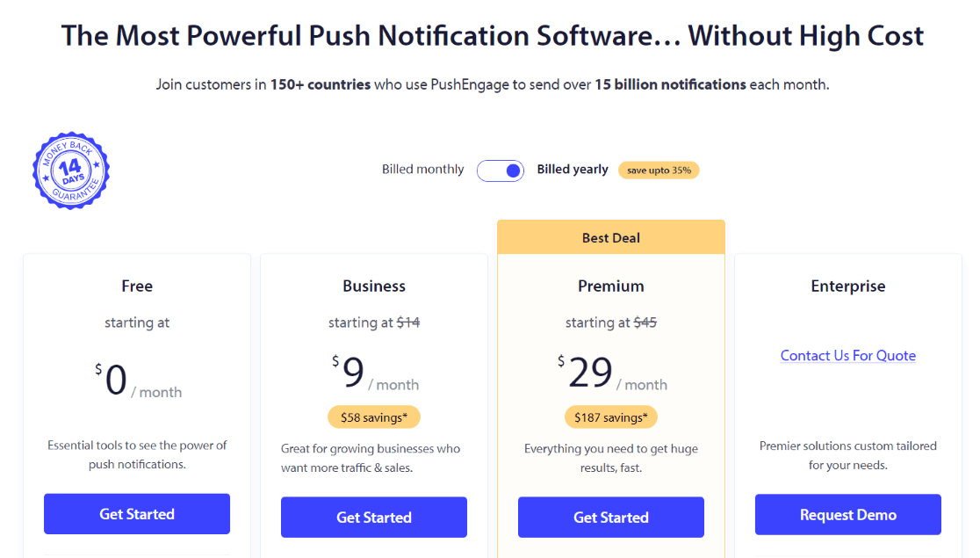This screenshot has width=980, height=558.
Task: Click the 14 Days Money Back Guarantee badge
Action: coord(70,170)
